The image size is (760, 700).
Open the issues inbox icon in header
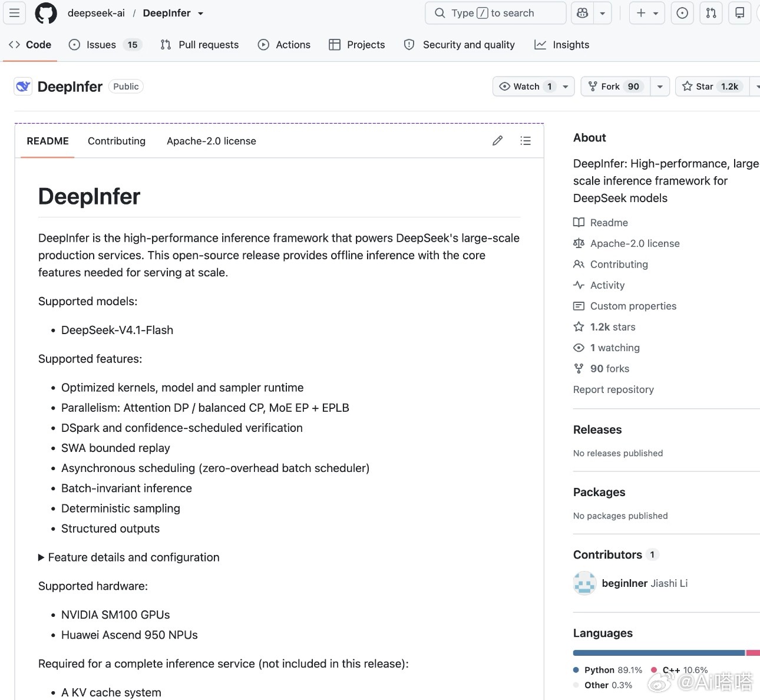tap(682, 13)
